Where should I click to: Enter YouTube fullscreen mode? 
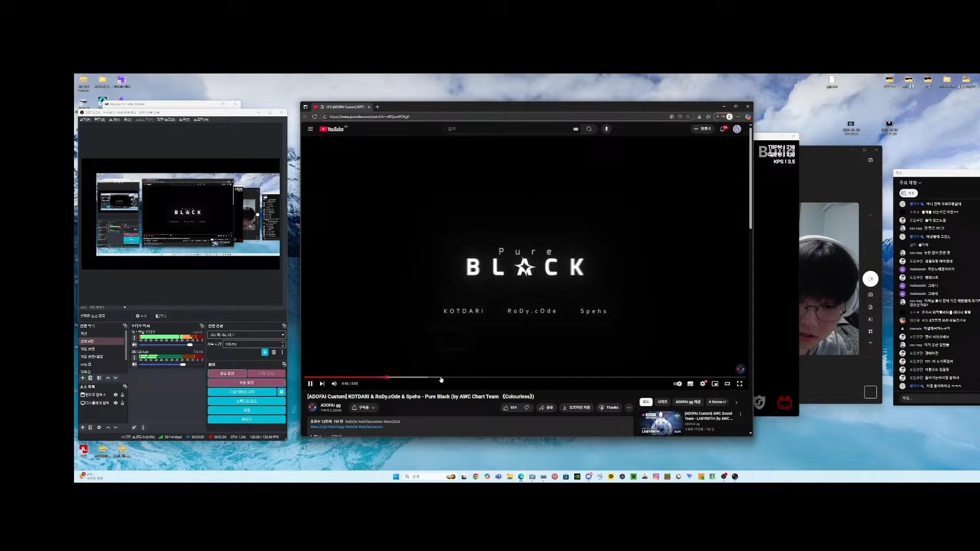(x=740, y=384)
